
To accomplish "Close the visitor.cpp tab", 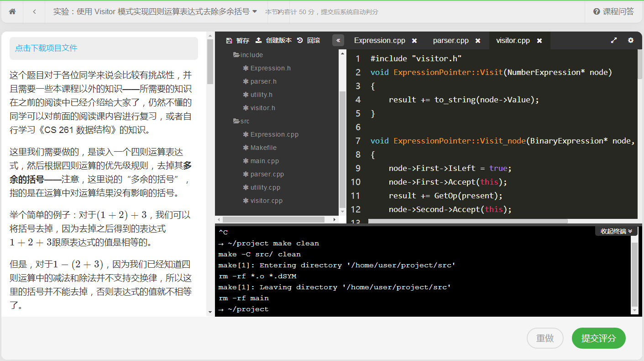I will pyautogui.click(x=539, y=41).
